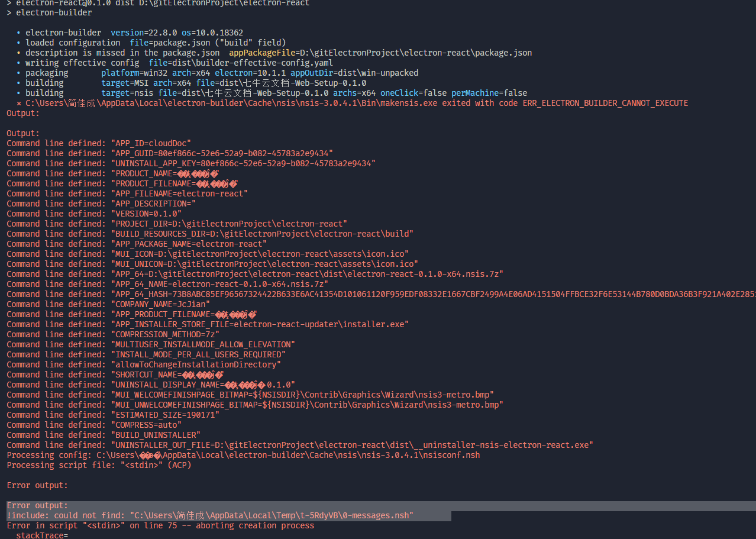Screen dimensions: 756x539
Task: Select the "stackTrace=" line
Action: 42,535
